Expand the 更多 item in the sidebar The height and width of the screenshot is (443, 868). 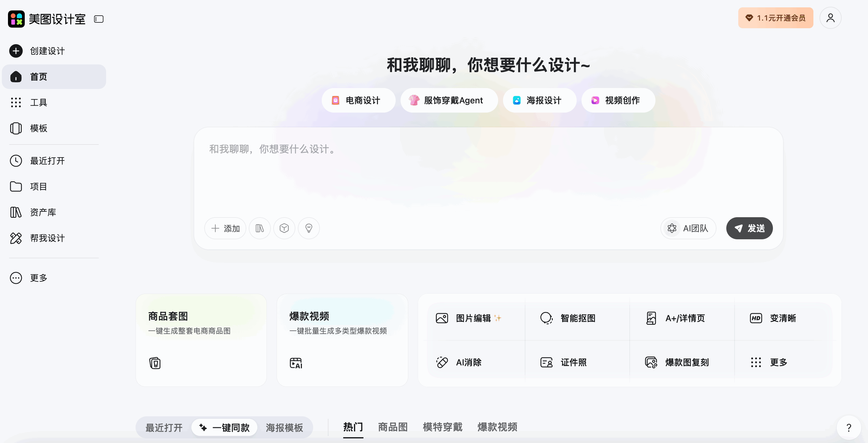[54, 278]
